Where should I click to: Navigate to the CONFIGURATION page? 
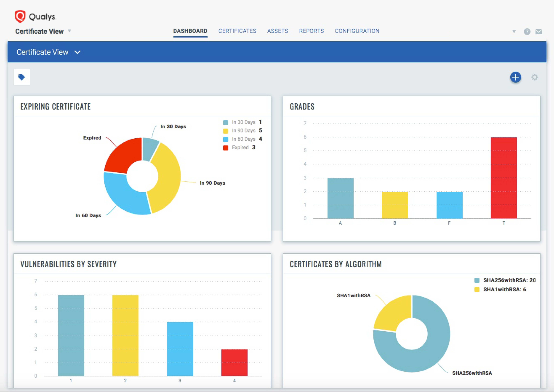357,31
